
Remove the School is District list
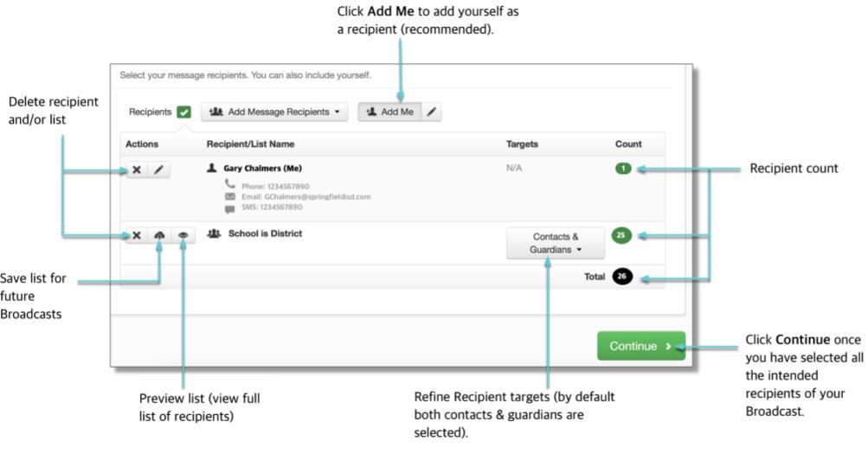point(137,236)
